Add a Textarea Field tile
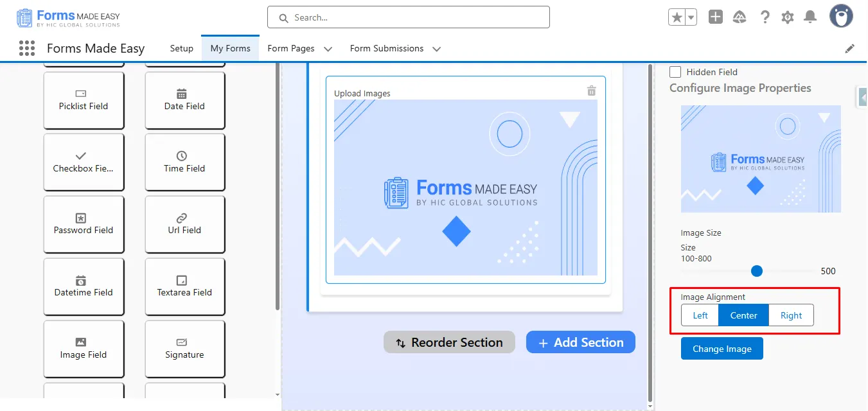The image size is (868, 411). coord(184,286)
